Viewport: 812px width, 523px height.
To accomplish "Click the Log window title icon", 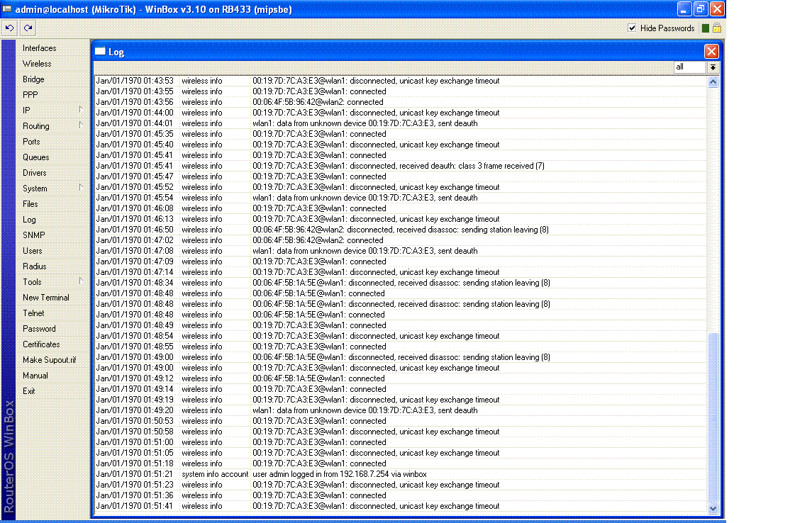I will point(100,51).
